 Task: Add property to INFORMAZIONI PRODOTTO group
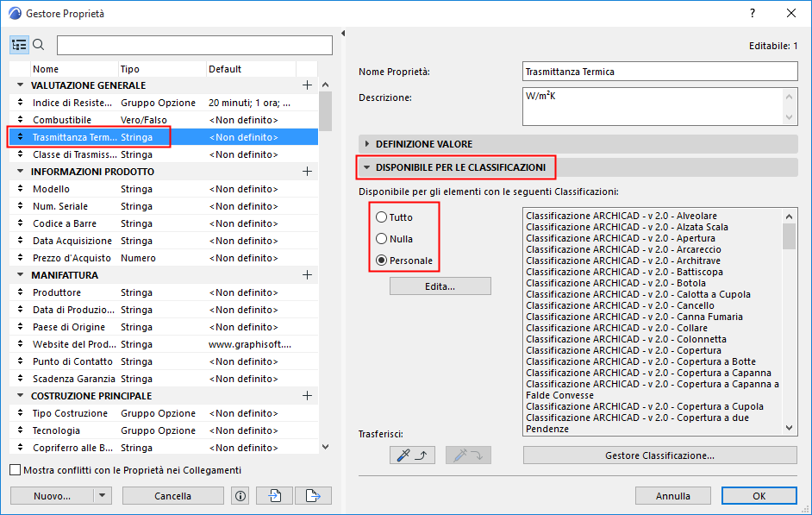click(x=307, y=172)
